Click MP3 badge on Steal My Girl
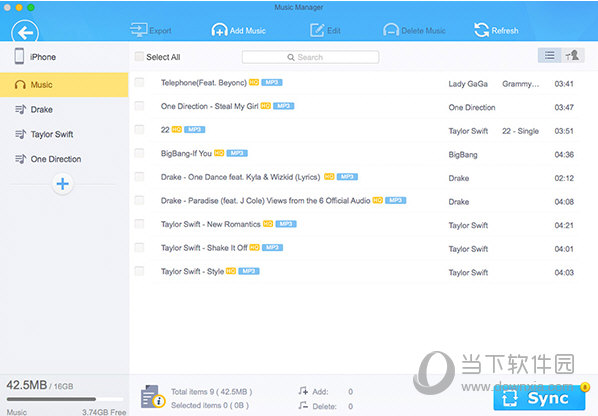This screenshot has width=598, height=416. (284, 106)
